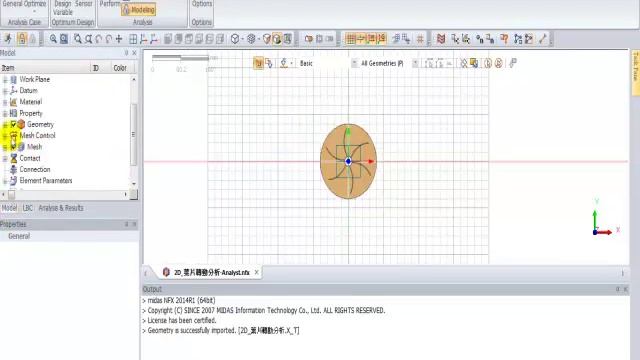The height and width of the screenshot is (360, 640).
Task: Click the Modeling icon in Analyse group
Action: pos(139,9)
